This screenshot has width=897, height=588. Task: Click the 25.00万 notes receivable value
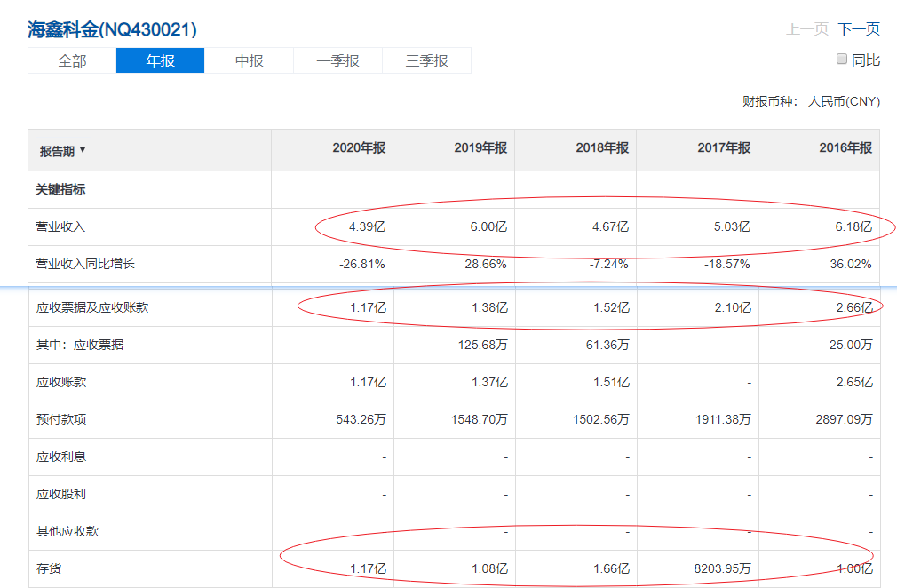(x=851, y=345)
